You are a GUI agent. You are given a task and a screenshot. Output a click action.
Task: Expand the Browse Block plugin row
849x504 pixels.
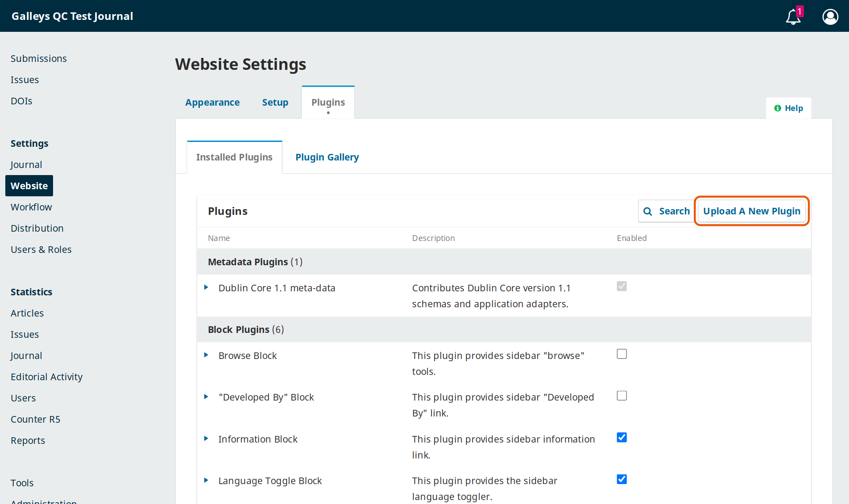coord(206,355)
